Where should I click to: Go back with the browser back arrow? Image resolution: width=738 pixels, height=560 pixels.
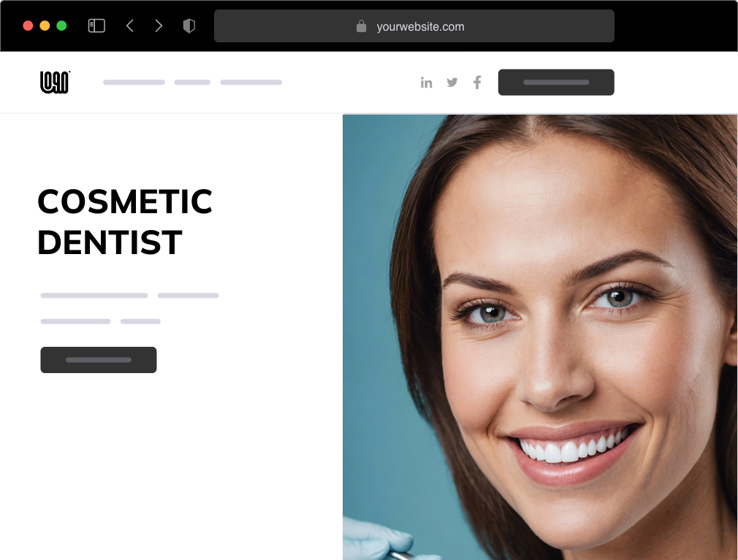pyautogui.click(x=130, y=26)
